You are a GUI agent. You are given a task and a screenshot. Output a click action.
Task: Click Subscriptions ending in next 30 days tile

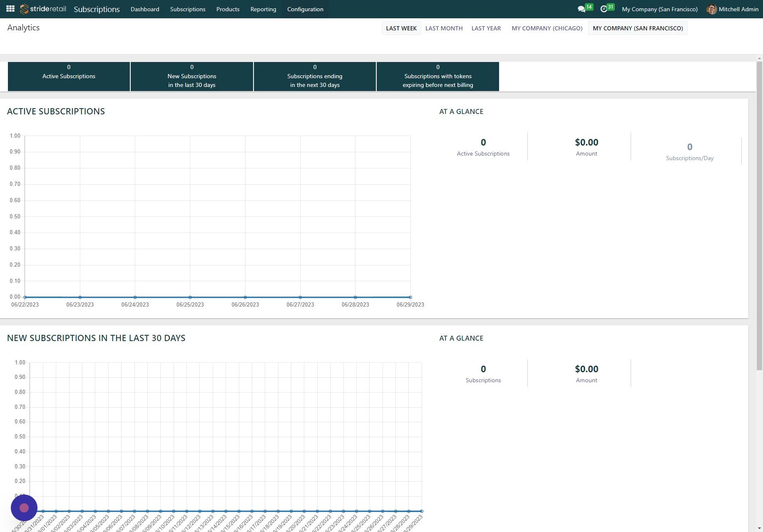[315, 77]
